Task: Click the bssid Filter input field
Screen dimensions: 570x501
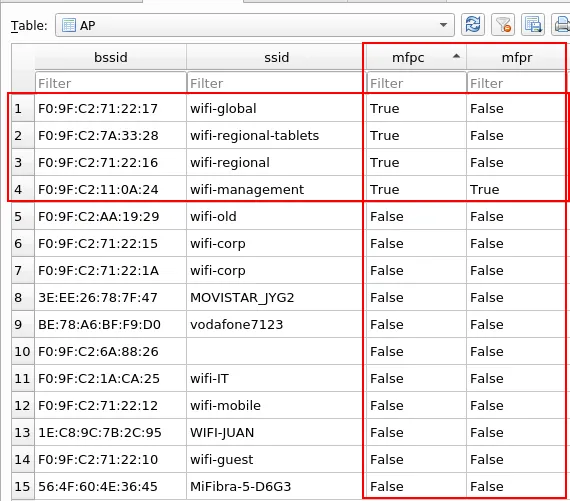Action: click(x=111, y=83)
